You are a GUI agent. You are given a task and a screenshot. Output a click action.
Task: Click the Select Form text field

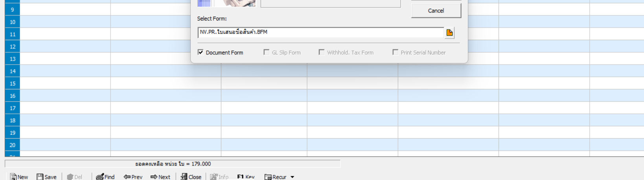pyautogui.click(x=321, y=32)
